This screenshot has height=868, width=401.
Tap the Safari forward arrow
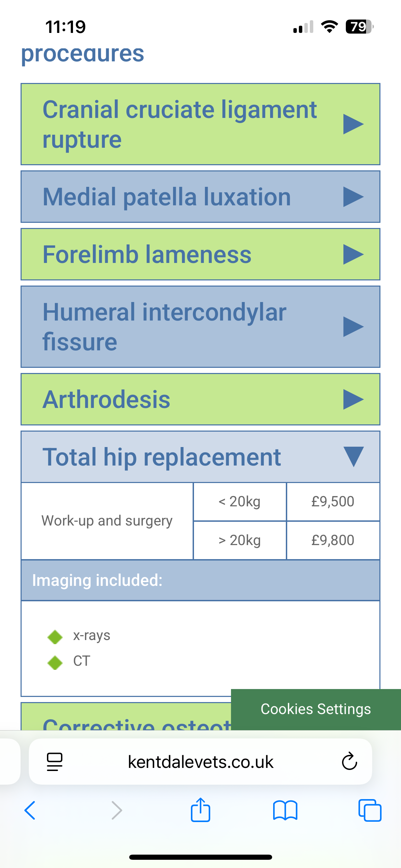117,810
